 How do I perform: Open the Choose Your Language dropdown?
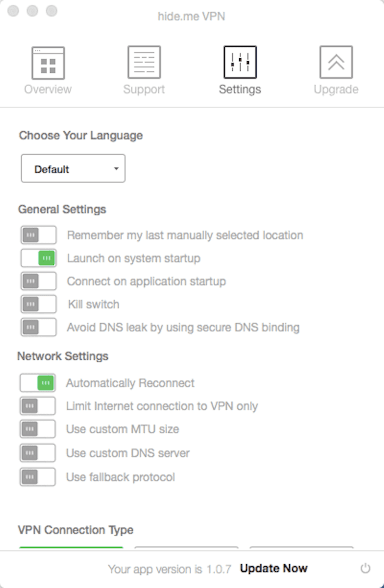tap(73, 169)
